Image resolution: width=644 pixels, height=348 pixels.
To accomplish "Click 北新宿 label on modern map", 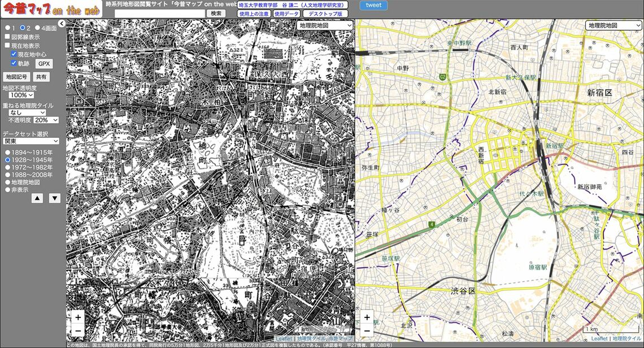I will (497, 92).
